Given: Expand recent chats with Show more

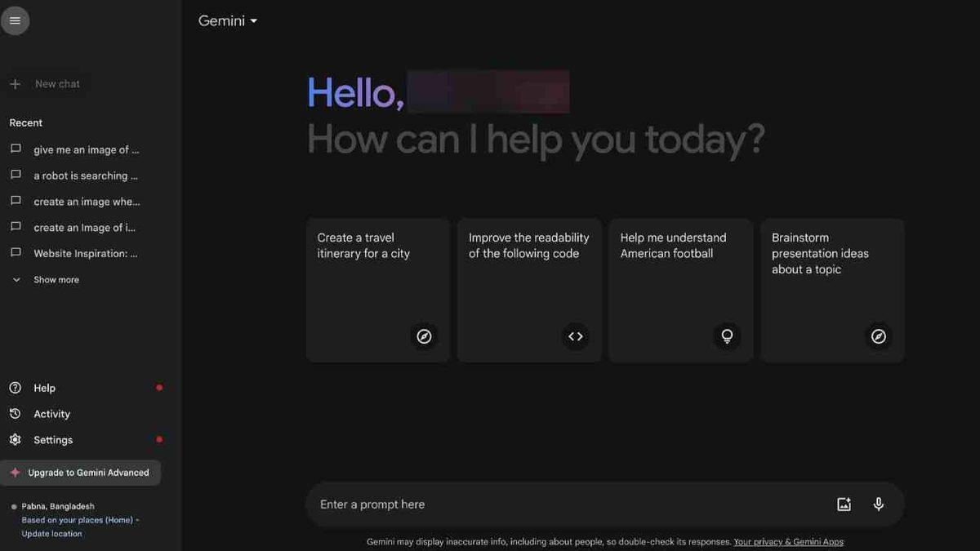Looking at the screenshot, I should (56, 280).
